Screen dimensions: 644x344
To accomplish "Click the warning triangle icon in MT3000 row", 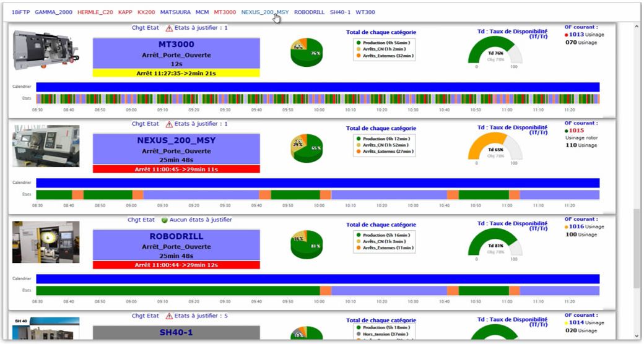I will 170,28.
